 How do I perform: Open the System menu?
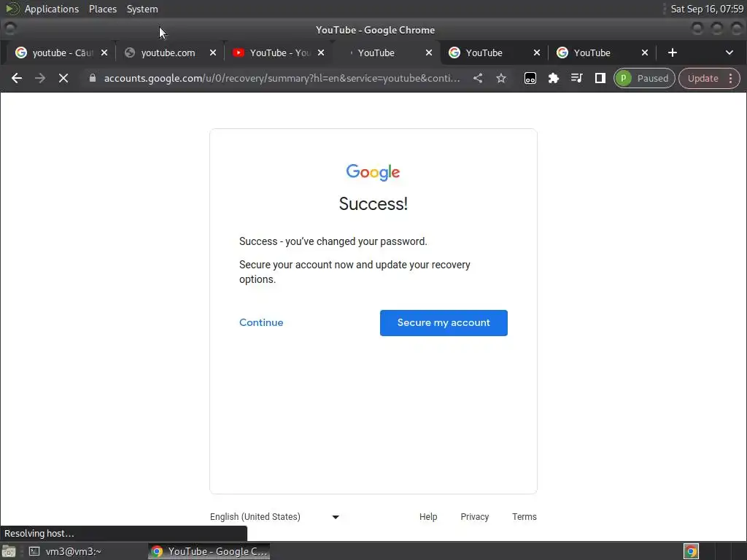142,9
